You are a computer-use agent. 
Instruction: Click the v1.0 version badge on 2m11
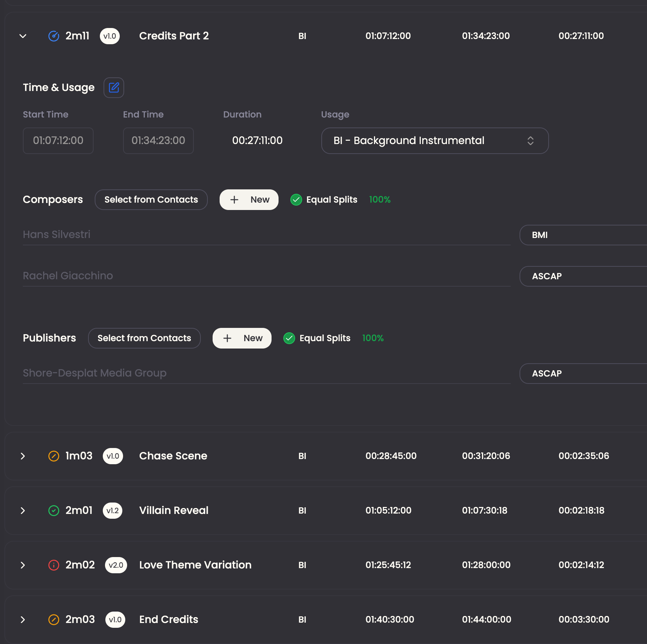pyautogui.click(x=110, y=36)
